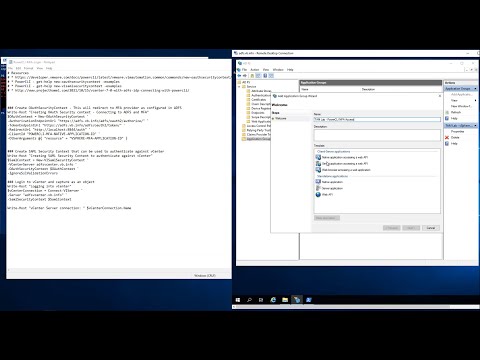Click the Back arrow in AD FS toolbar
Screen dimensions: 480x360
click(x=239, y=76)
